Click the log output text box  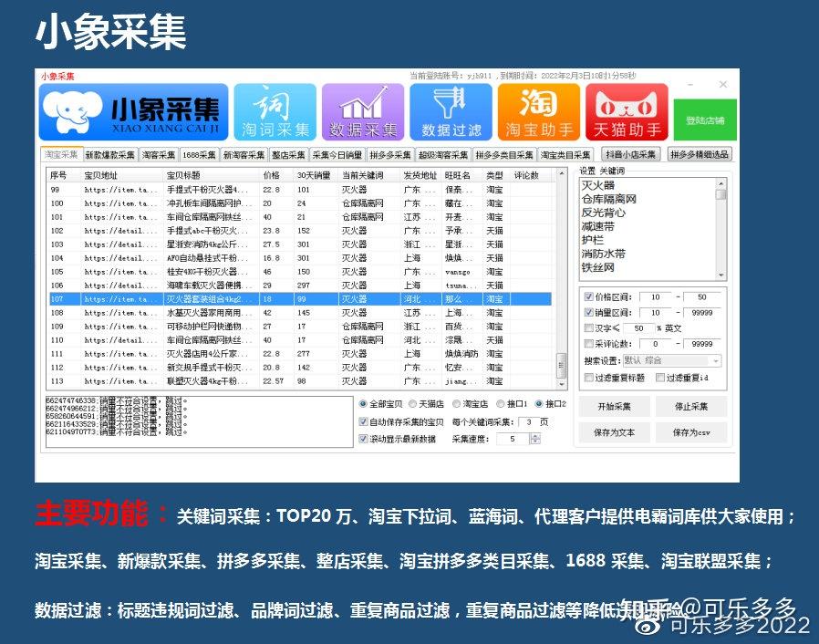point(200,422)
